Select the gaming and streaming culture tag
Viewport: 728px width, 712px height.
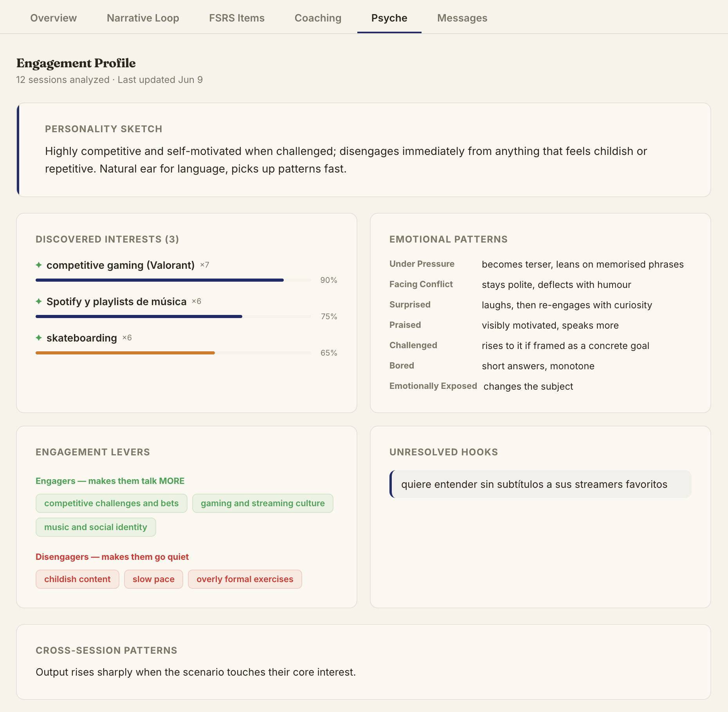[x=263, y=503]
